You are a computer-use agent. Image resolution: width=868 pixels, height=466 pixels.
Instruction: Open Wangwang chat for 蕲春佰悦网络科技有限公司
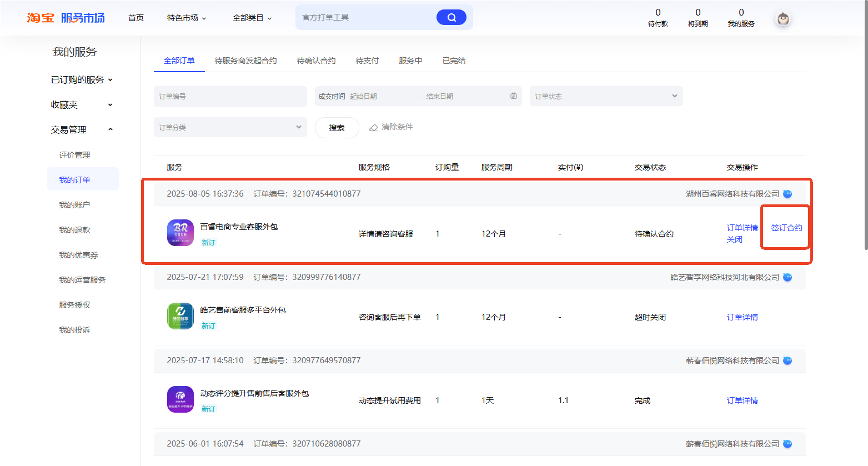(787, 360)
